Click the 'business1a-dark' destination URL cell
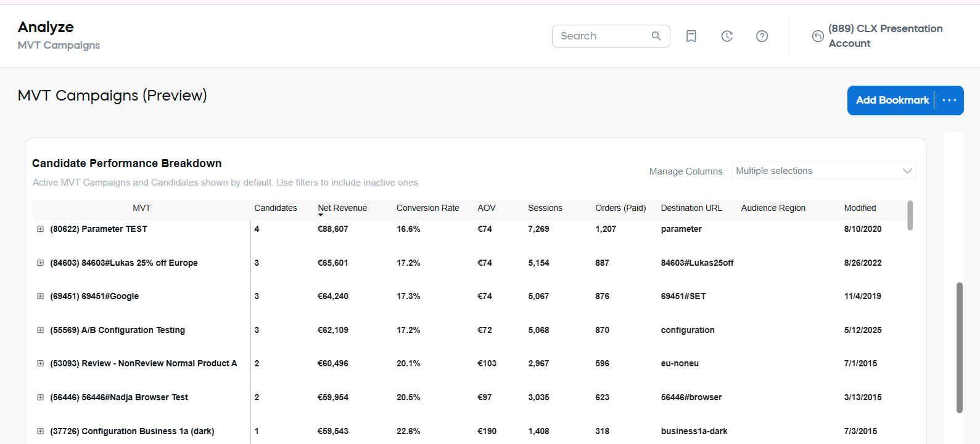 coord(694,431)
